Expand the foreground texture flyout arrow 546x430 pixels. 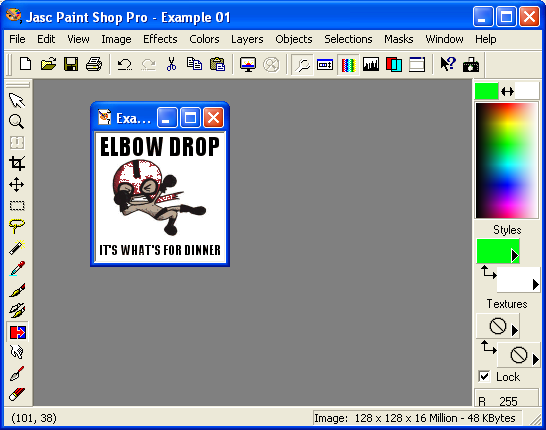pyautogui.click(x=515, y=330)
